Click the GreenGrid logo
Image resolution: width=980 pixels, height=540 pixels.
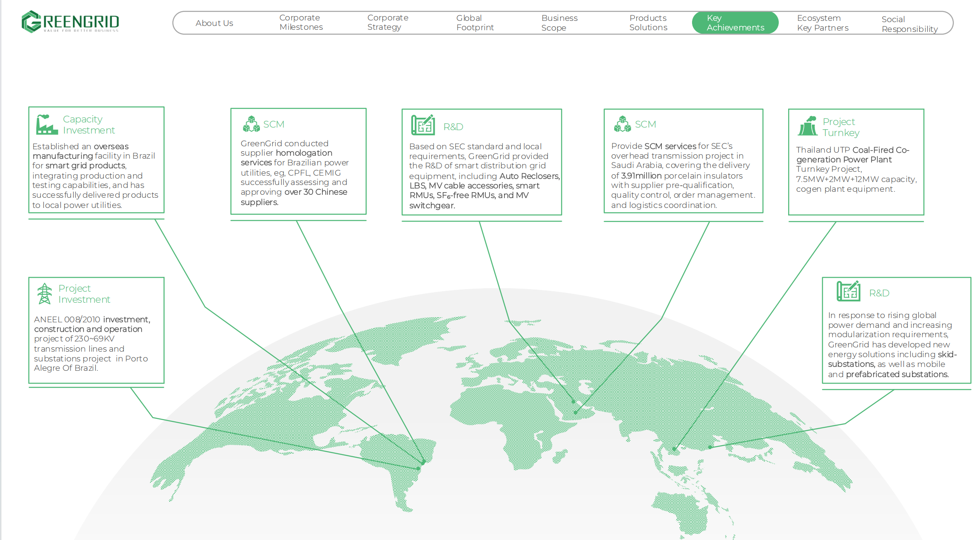70,22
